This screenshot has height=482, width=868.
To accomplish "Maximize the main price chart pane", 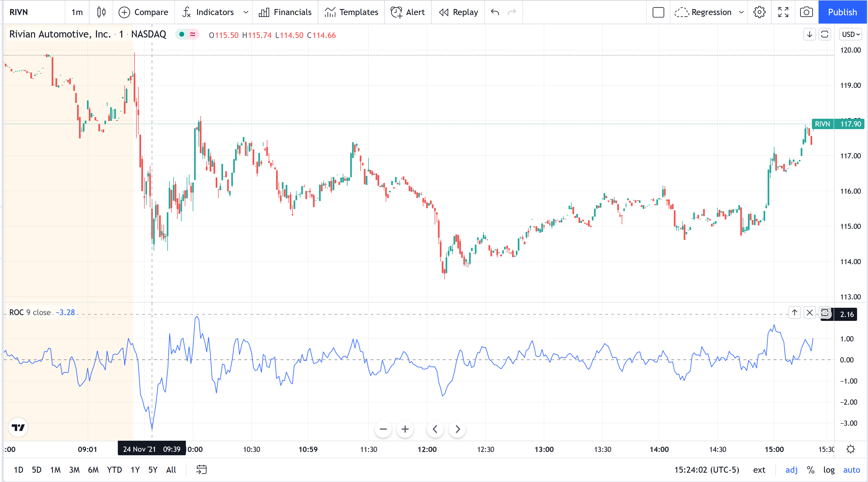I will [825, 34].
